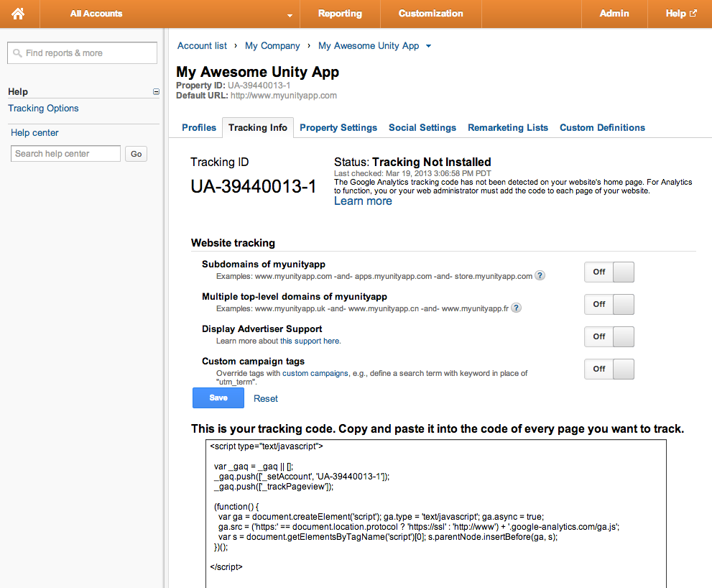This screenshot has width=712, height=588.
Task: Select the Tracking Info tab
Action: pos(257,128)
